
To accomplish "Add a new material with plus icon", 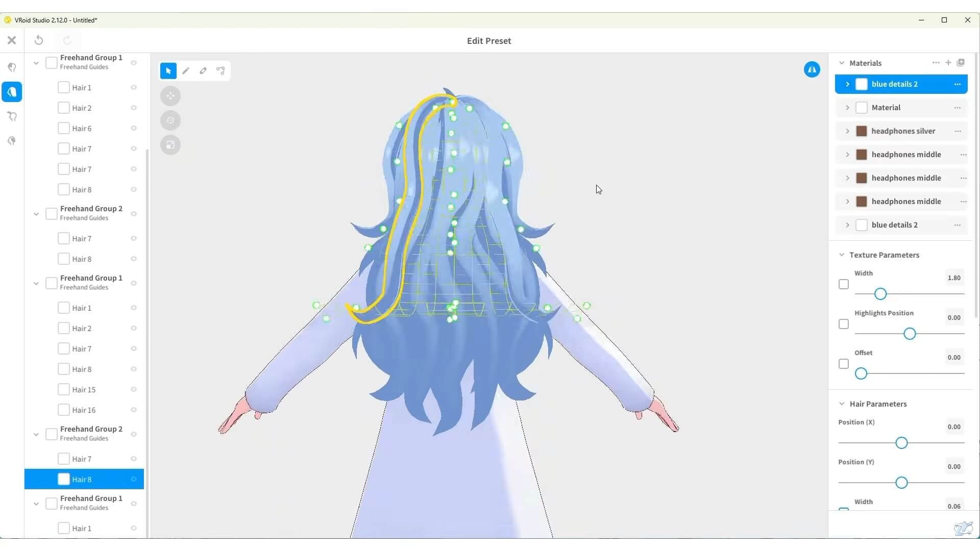I will pyautogui.click(x=948, y=63).
